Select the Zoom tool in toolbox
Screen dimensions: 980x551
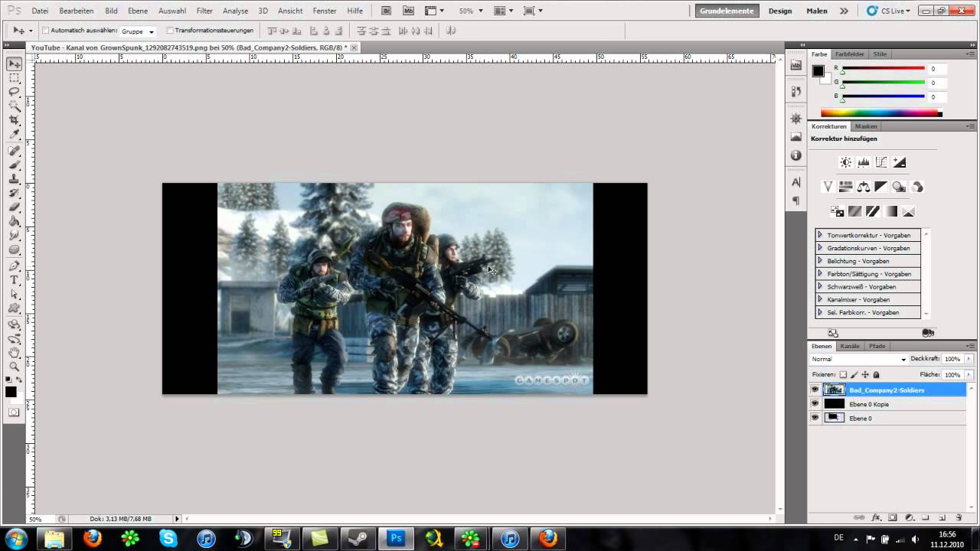coord(14,366)
